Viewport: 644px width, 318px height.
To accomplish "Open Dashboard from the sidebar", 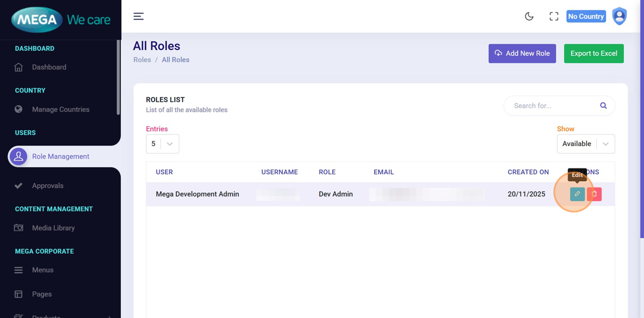I will tap(49, 67).
